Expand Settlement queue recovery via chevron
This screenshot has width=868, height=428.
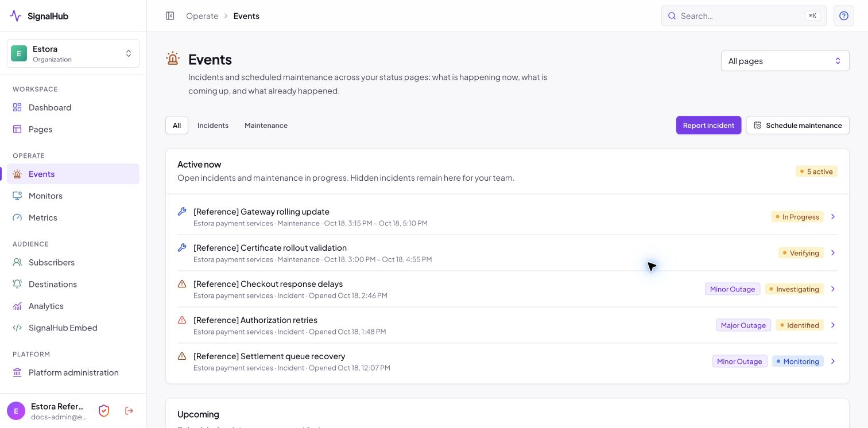[833, 361]
